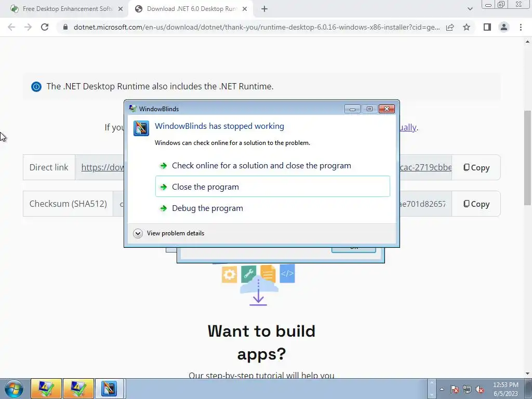This screenshot has height=399, width=532.
Task: Open the Windows Start menu
Action: (x=14, y=389)
